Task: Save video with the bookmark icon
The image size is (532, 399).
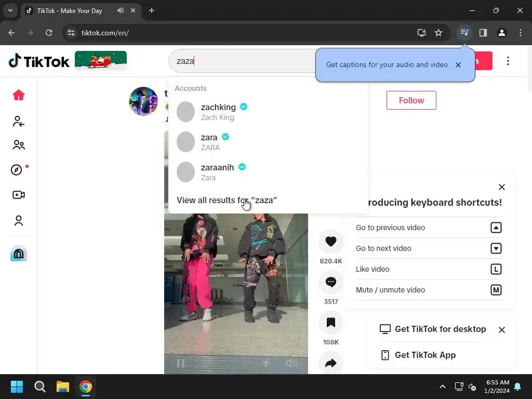Action: [331, 322]
